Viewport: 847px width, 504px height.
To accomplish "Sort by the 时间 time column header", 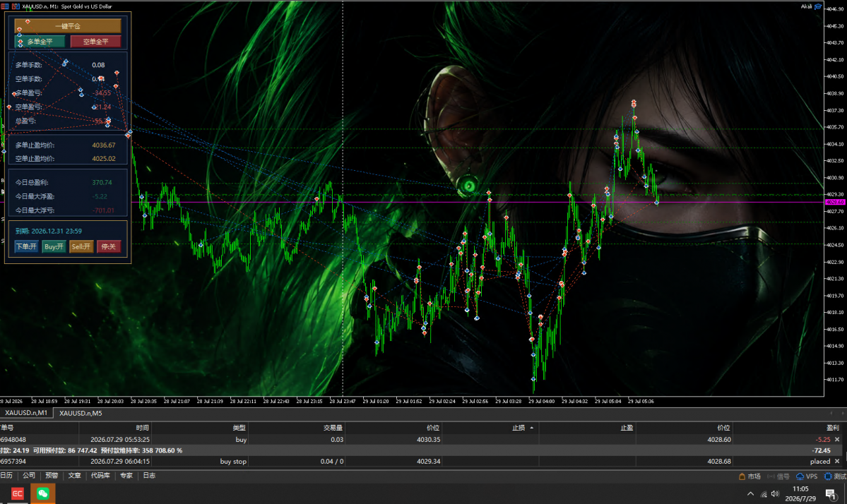I will [114, 427].
